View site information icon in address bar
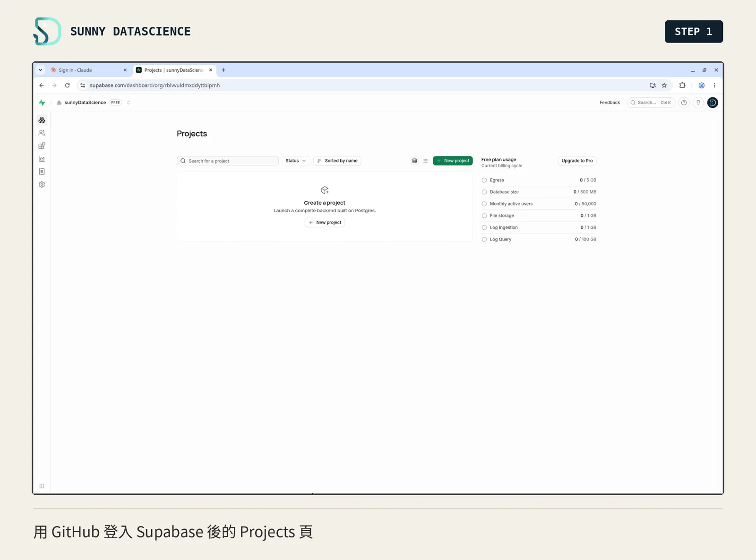 pos(83,86)
